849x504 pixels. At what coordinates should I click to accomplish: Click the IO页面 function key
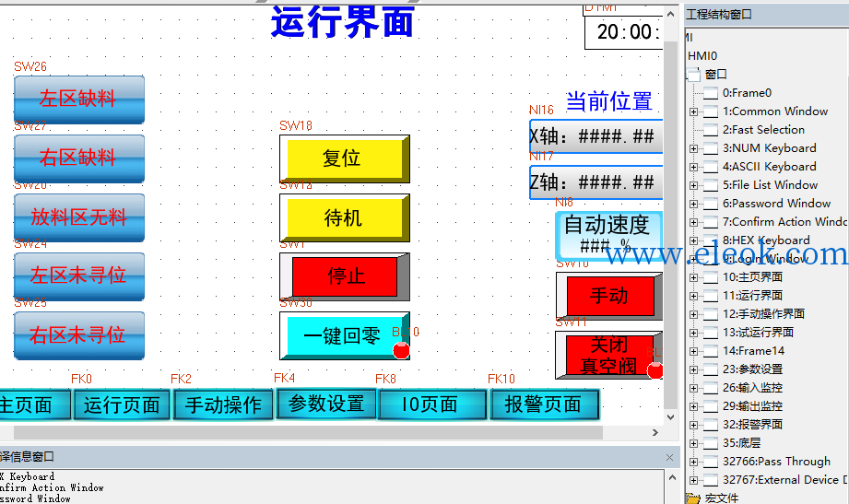coord(432,404)
